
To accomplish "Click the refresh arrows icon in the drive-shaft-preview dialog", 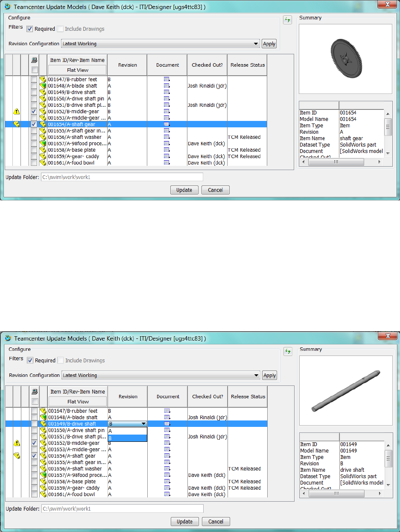I will [288, 352].
